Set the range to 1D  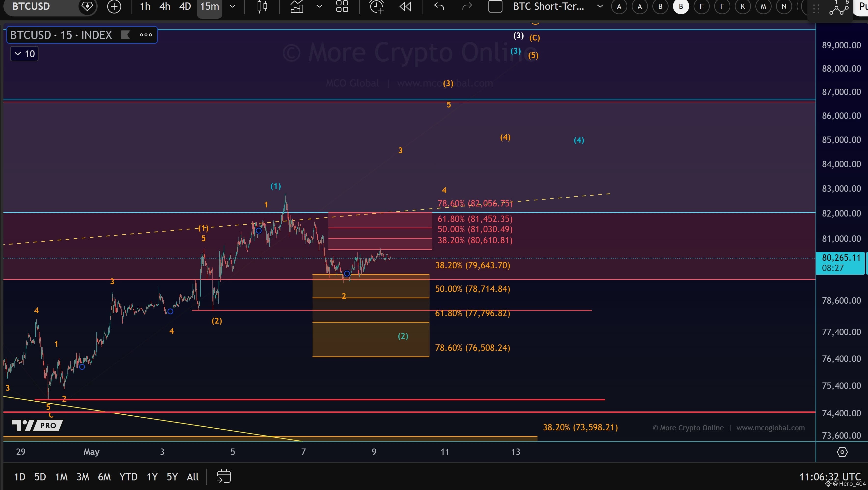(20, 477)
